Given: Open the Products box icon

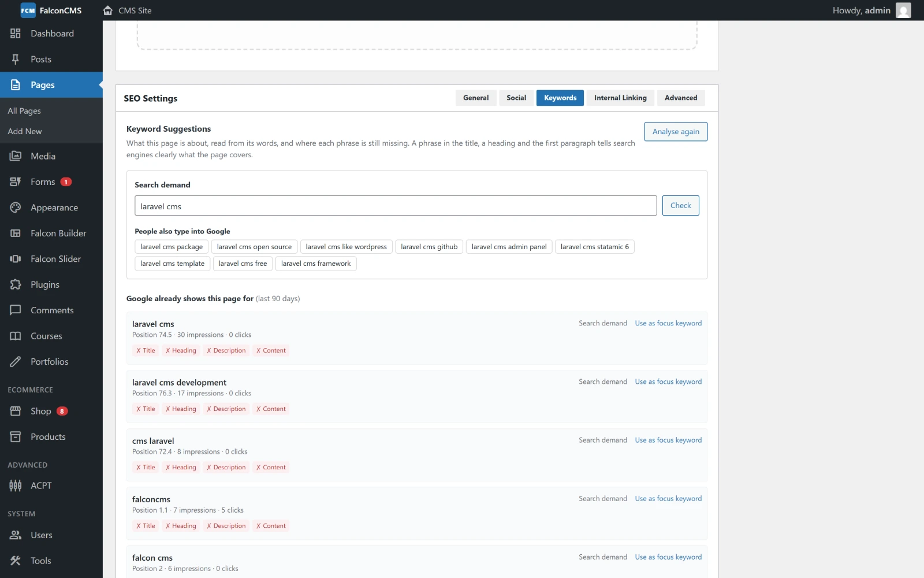Looking at the screenshot, I should [16, 437].
